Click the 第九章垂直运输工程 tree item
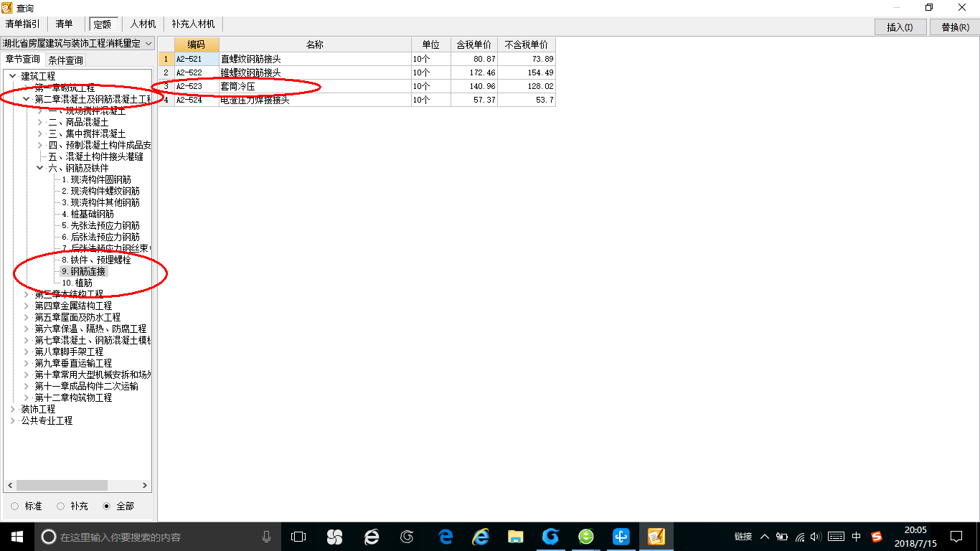 click(73, 363)
